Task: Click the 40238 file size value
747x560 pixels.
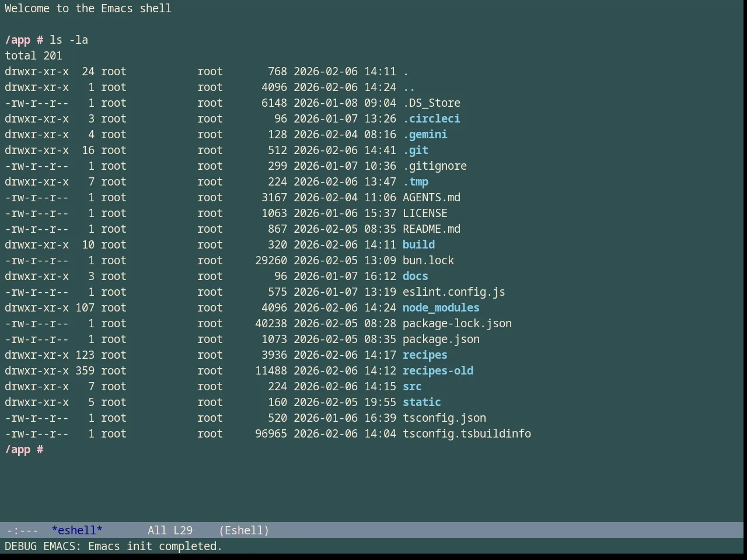Action: tap(271, 323)
